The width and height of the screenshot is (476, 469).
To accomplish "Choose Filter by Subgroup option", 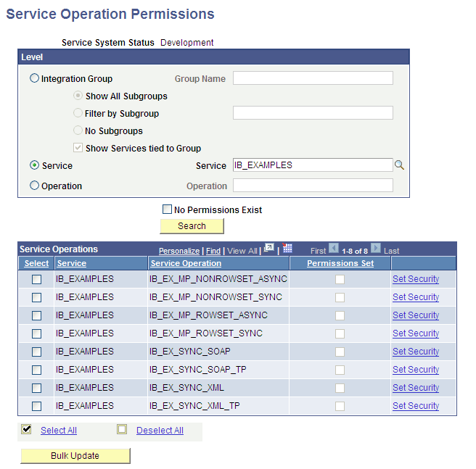I will click(x=78, y=113).
